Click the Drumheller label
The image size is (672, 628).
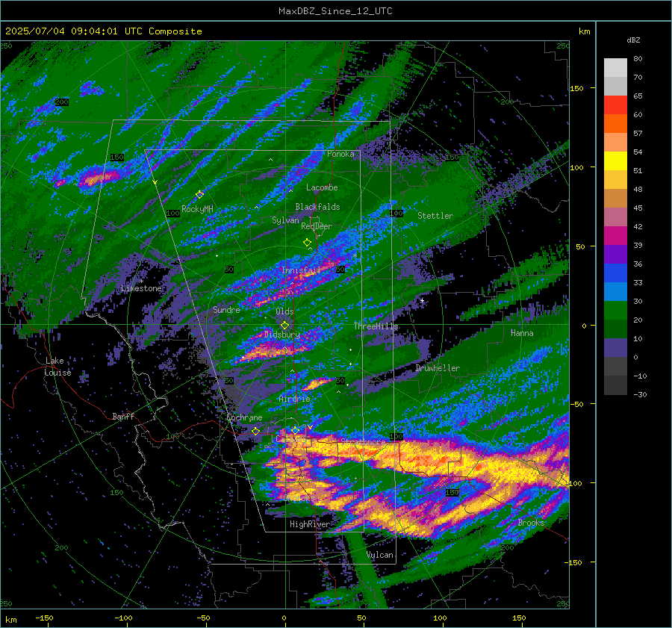pos(438,368)
